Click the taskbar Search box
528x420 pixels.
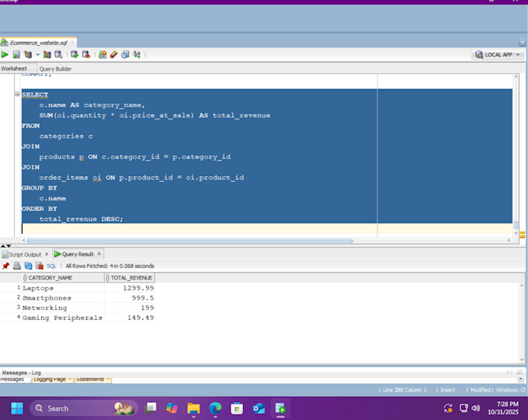tap(84, 408)
